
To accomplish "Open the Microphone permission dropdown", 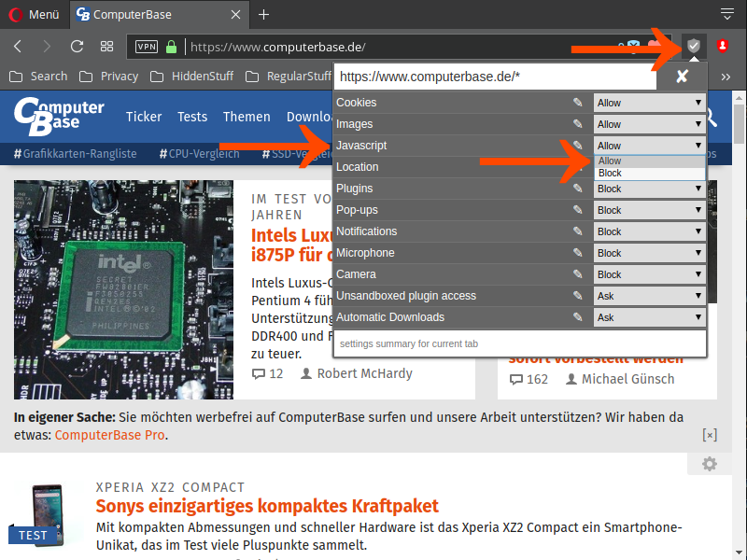I will [x=649, y=253].
